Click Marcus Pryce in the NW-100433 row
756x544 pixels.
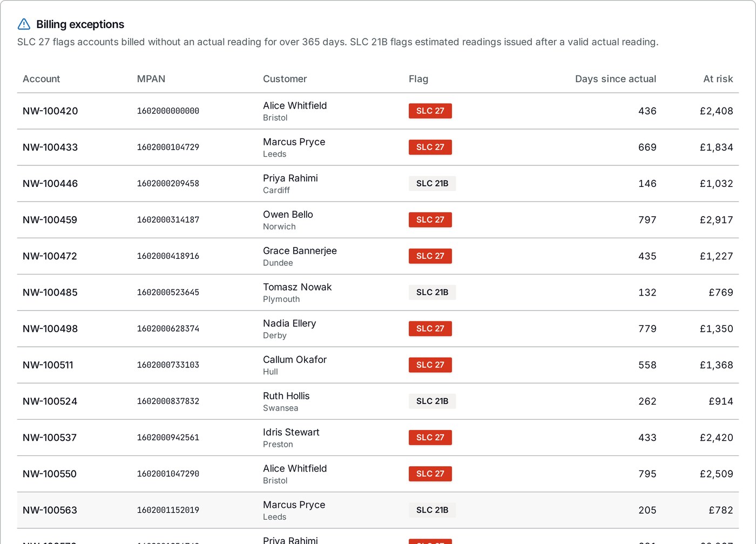coord(294,142)
